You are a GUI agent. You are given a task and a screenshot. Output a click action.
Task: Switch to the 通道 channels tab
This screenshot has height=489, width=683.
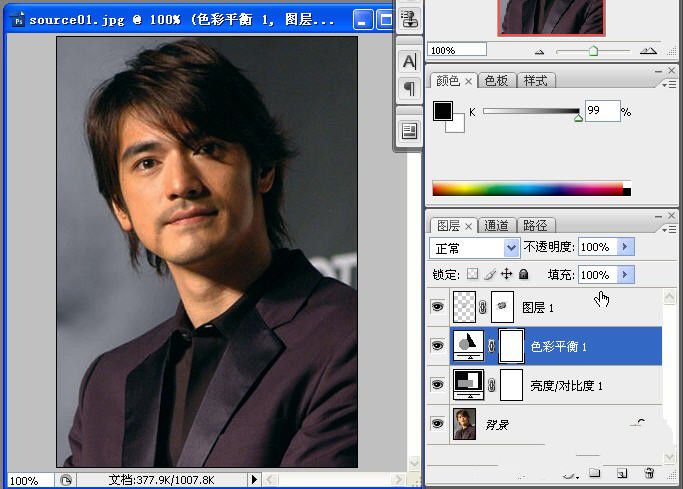(497, 226)
